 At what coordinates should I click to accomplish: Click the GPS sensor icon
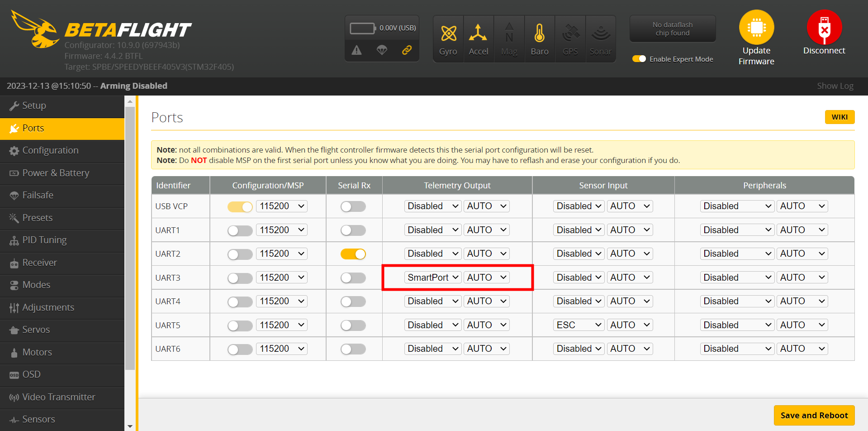point(570,39)
